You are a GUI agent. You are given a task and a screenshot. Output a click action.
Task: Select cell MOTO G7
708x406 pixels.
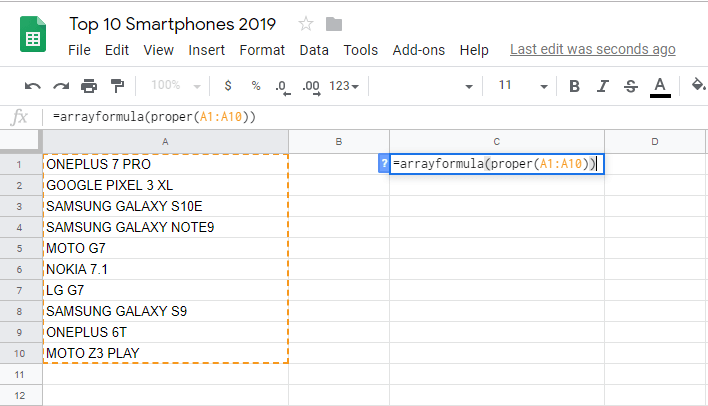(x=165, y=248)
